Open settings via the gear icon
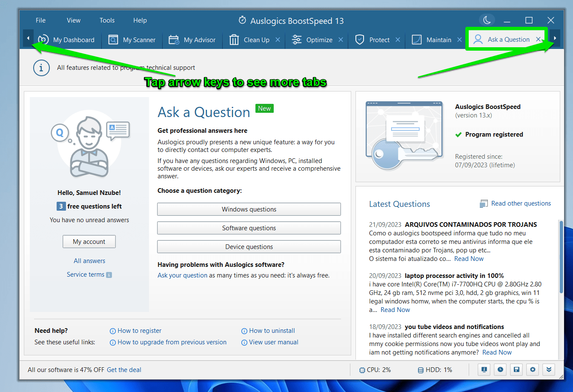Viewport: 573px width, 392px height. 533,369
